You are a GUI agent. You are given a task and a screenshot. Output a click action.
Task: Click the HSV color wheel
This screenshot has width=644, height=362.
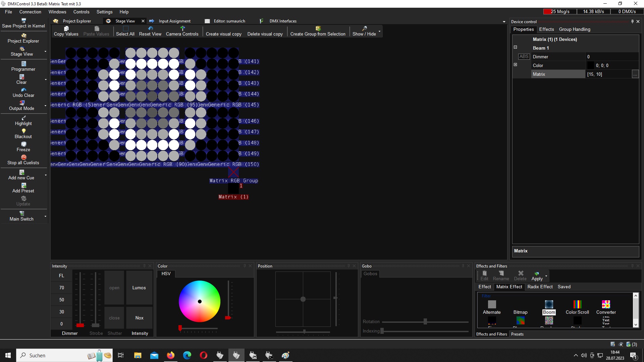(x=200, y=301)
